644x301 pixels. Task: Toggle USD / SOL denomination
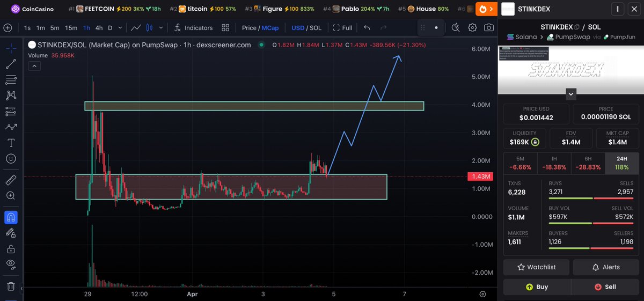[x=306, y=28]
